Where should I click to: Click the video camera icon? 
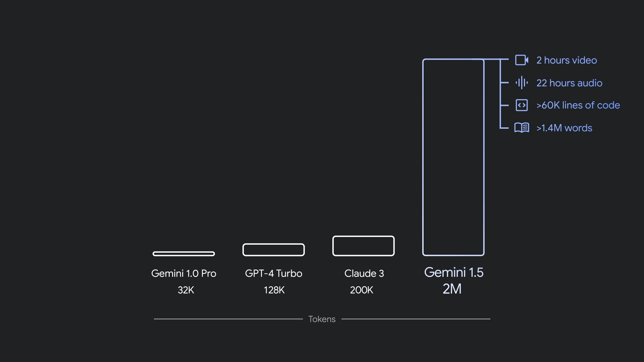[x=522, y=60]
